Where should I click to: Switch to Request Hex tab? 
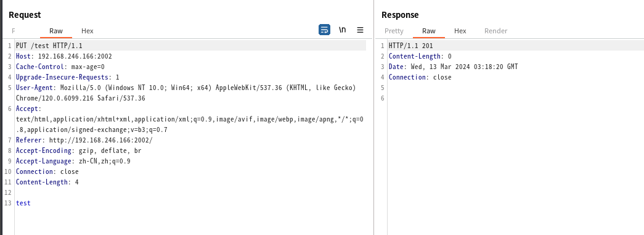pos(87,31)
